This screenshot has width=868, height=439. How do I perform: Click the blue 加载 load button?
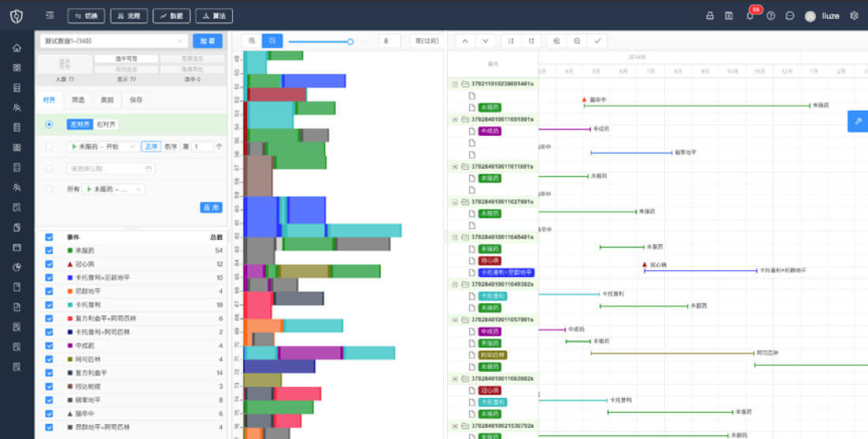[208, 41]
